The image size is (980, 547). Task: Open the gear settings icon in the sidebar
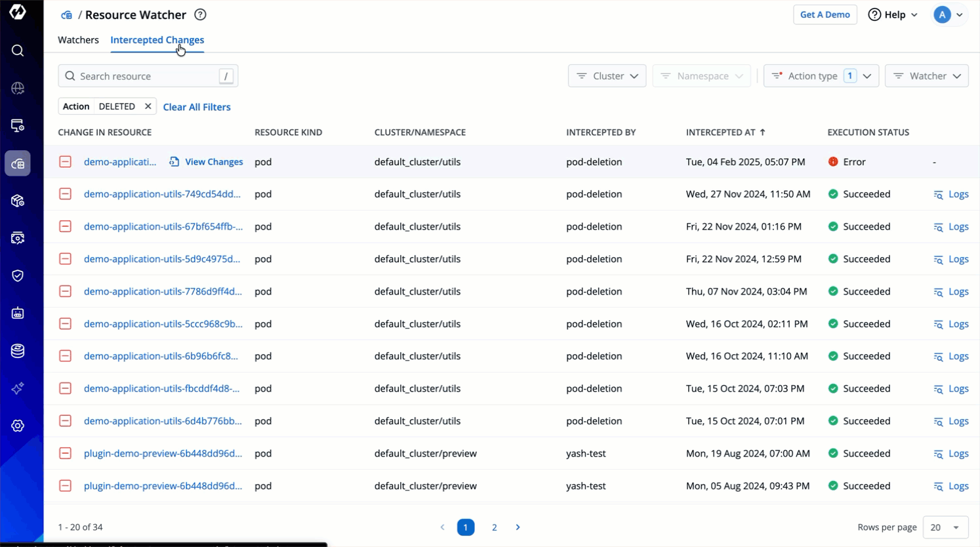pos(18,426)
